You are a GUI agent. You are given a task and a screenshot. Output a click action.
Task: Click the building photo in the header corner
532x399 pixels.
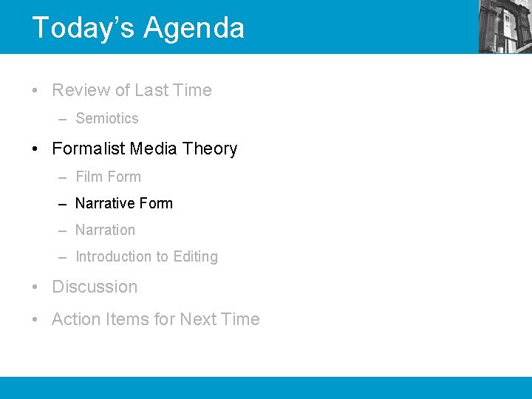[x=505, y=27]
